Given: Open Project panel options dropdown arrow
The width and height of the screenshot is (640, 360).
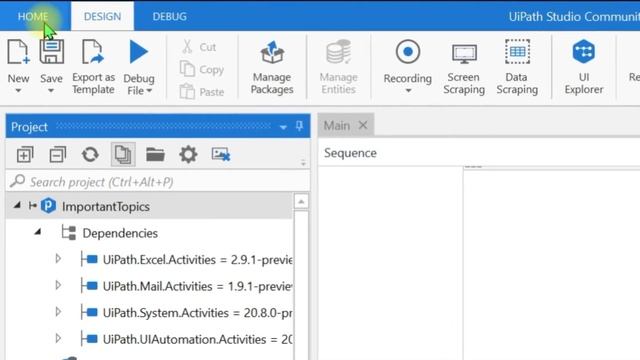Looking at the screenshot, I should 283,127.
